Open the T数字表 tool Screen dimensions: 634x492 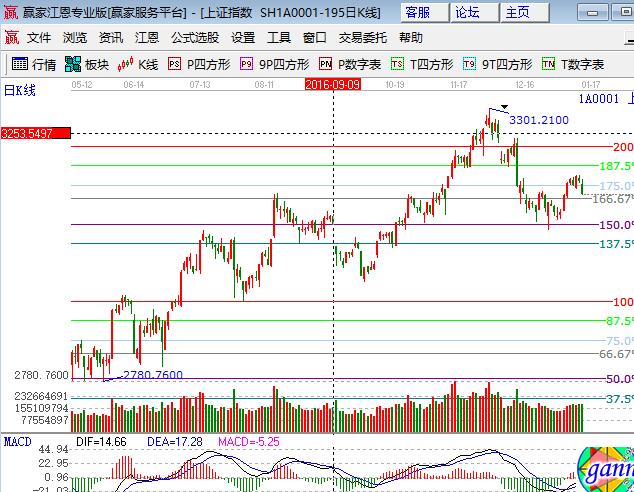click(x=573, y=64)
